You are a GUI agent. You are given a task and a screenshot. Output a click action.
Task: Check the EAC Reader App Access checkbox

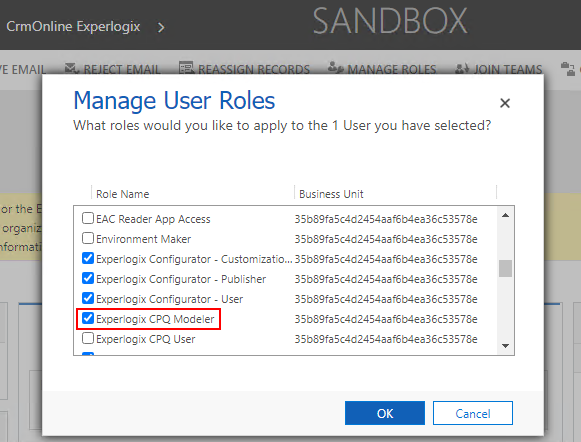pos(88,218)
